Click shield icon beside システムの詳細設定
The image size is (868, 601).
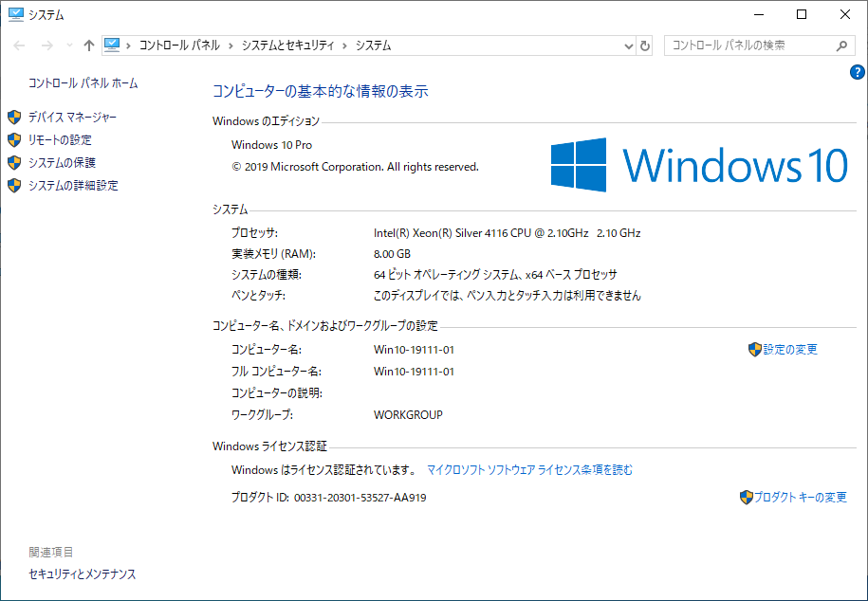(14, 186)
